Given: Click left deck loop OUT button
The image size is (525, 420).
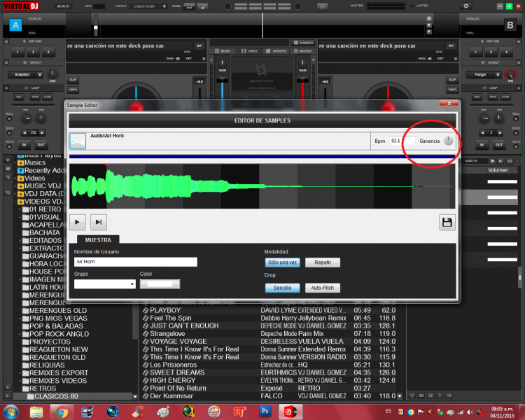Looking at the screenshot, I should pyautogui.click(x=41, y=145).
